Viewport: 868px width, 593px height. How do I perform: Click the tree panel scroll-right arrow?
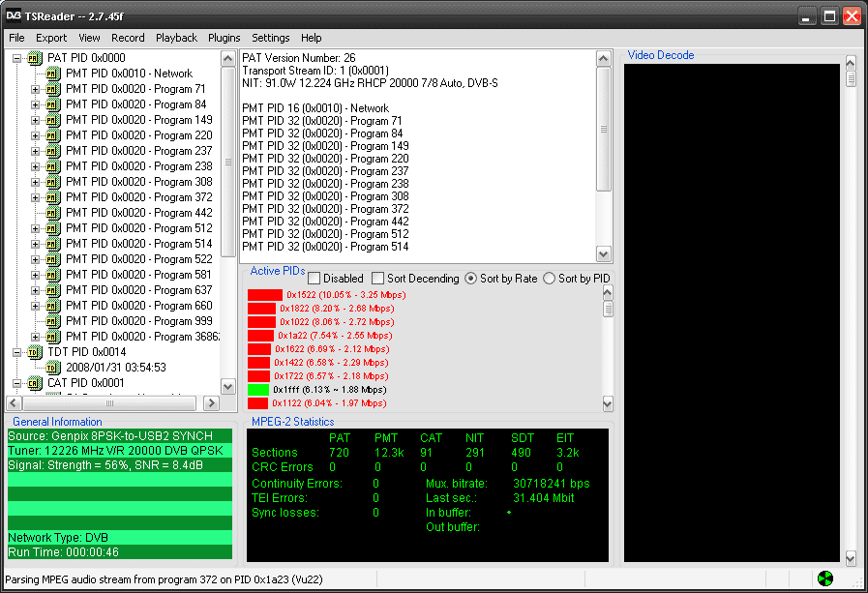[x=211, y=403]
